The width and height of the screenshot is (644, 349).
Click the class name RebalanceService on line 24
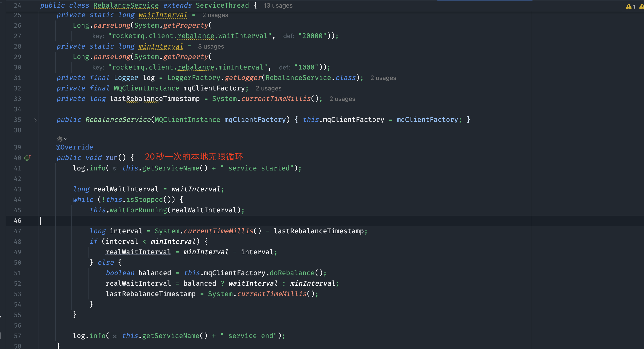tap(126, 5)
